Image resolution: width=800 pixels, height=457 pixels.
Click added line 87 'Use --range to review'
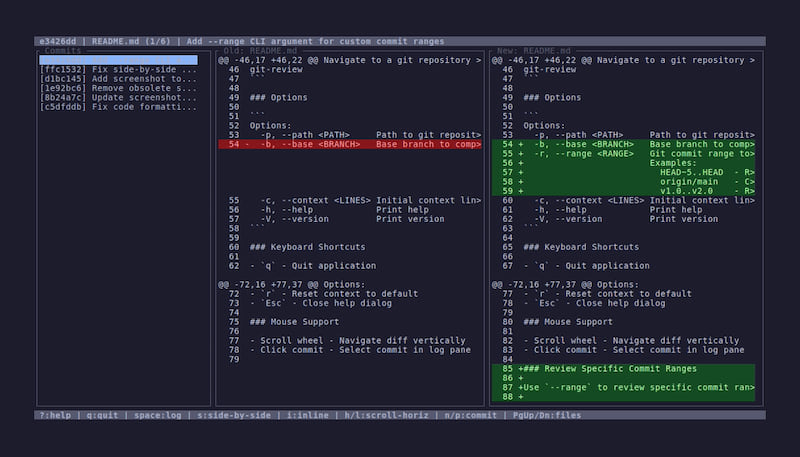623,388
